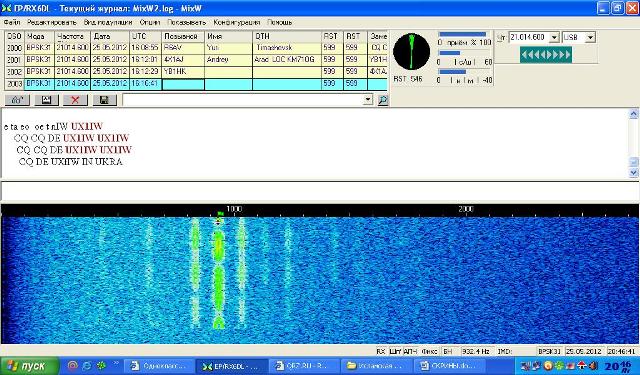Click the floppy disk save QSO button
This screenshot has width=640, height=375.
(104, 100)
